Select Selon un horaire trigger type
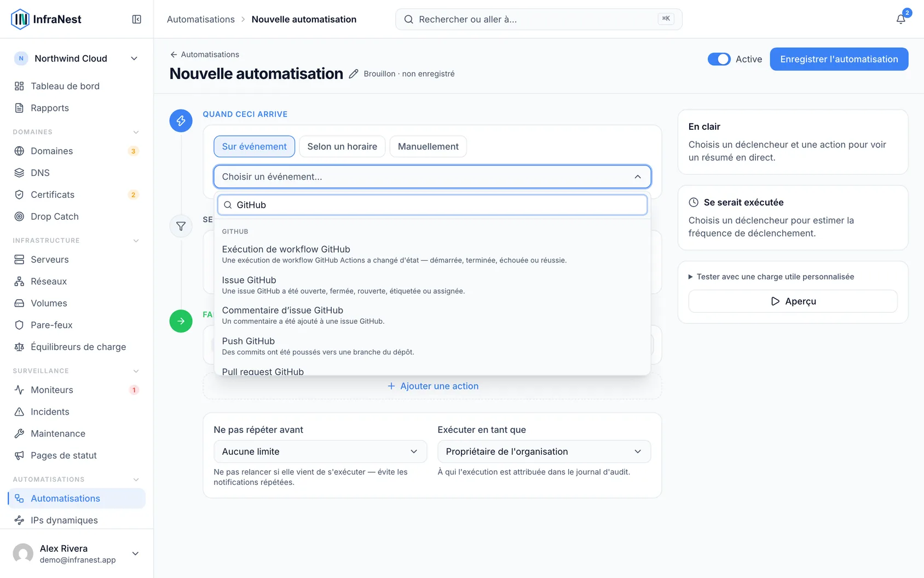 pyautogui.click(x=342, y=146)
